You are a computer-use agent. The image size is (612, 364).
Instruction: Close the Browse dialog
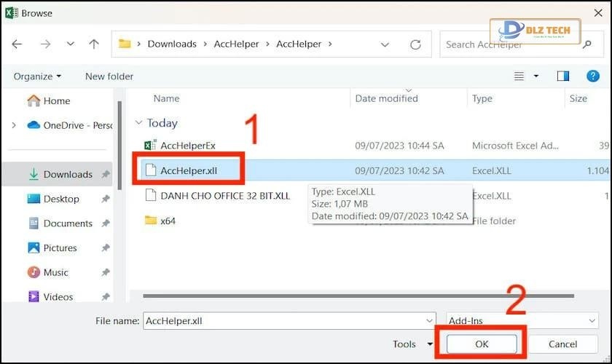pos(598,13)
